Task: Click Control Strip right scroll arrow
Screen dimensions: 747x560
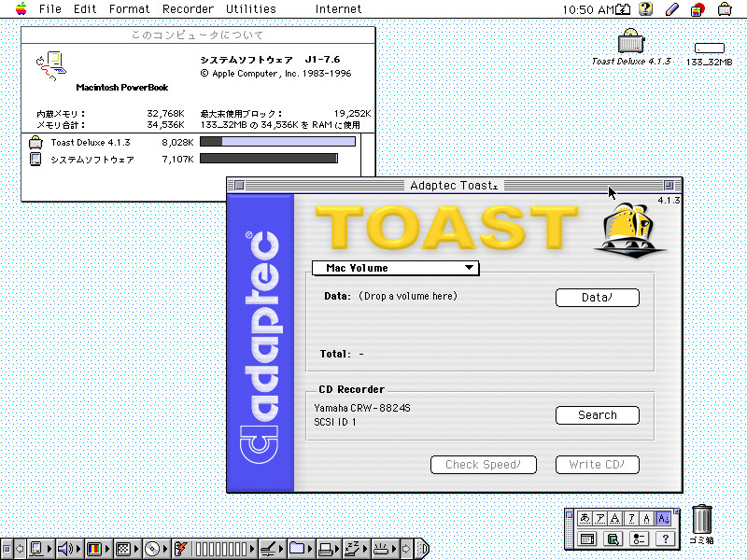Action: (x=406, y=549)
